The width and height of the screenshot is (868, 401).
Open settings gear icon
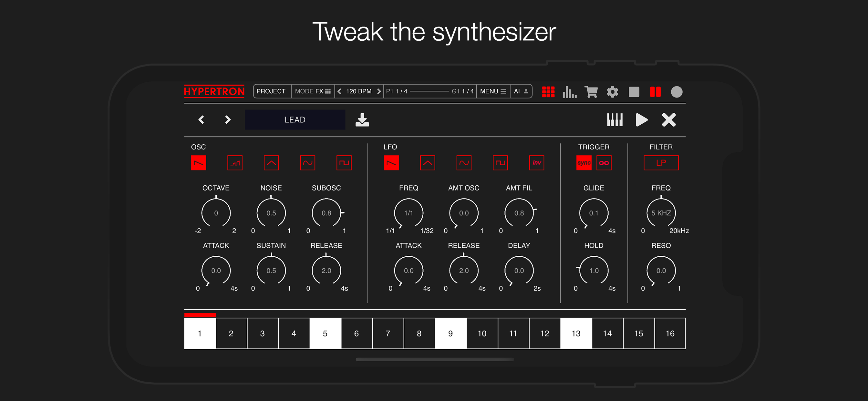(612, 92)
